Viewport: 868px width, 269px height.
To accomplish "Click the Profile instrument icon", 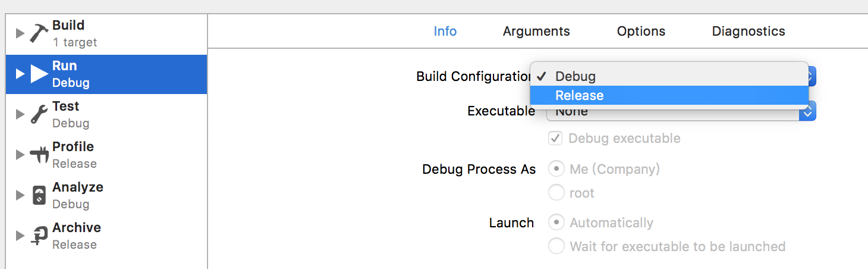I will click(x=39, y=155).
